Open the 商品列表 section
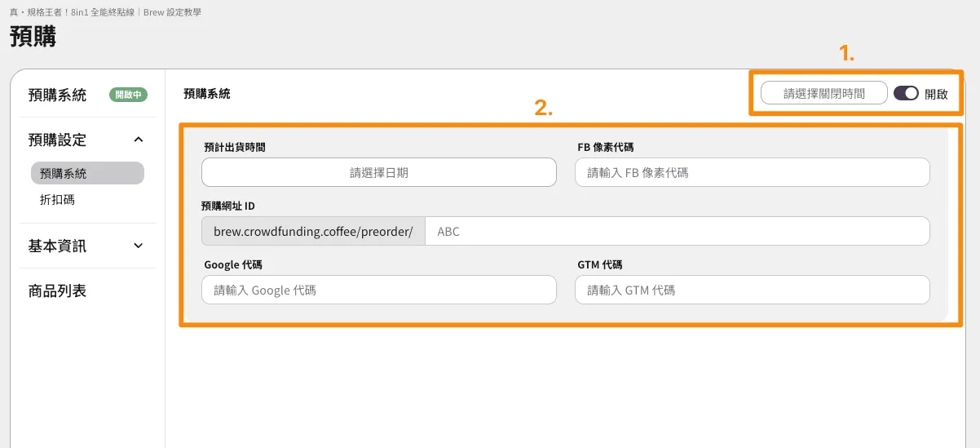This screenshot has height=448, width=980. [57, 291]
